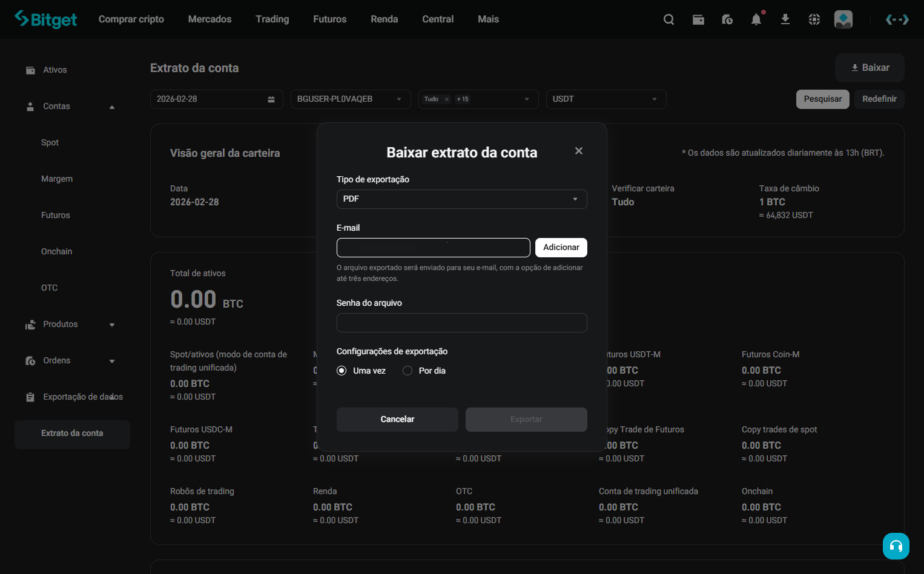Open the notifications bell
924x574 pixels.
pos(756,19)
